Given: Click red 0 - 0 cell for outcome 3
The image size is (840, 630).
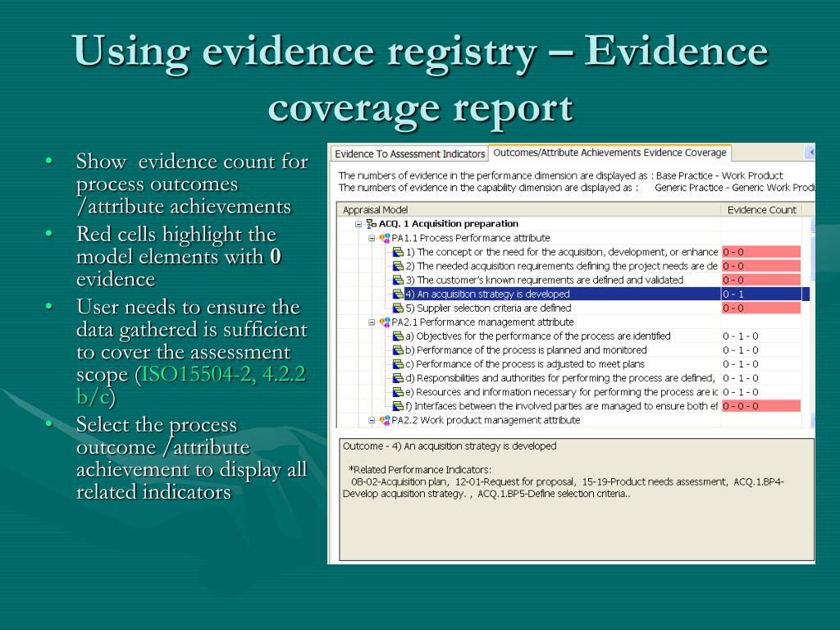Looking at the screenshot, I should (x=761, y=280).
